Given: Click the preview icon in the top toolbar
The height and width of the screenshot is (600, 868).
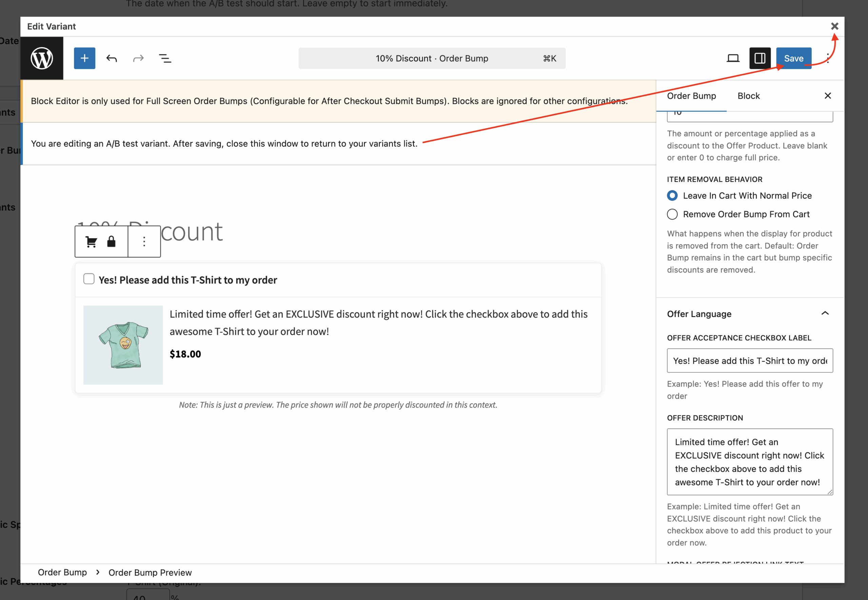Looking at the screenshot, I should pyautogui.click(x=733, y=58).
